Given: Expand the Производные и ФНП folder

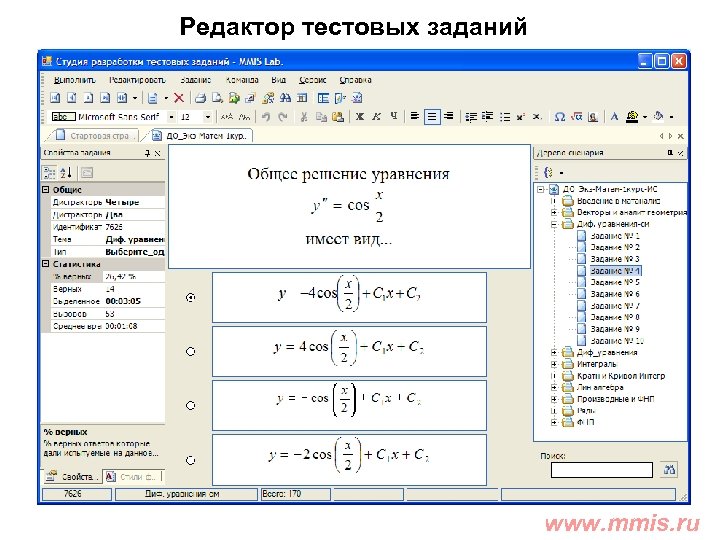Looking at the screenshot, I should point(554,399).
